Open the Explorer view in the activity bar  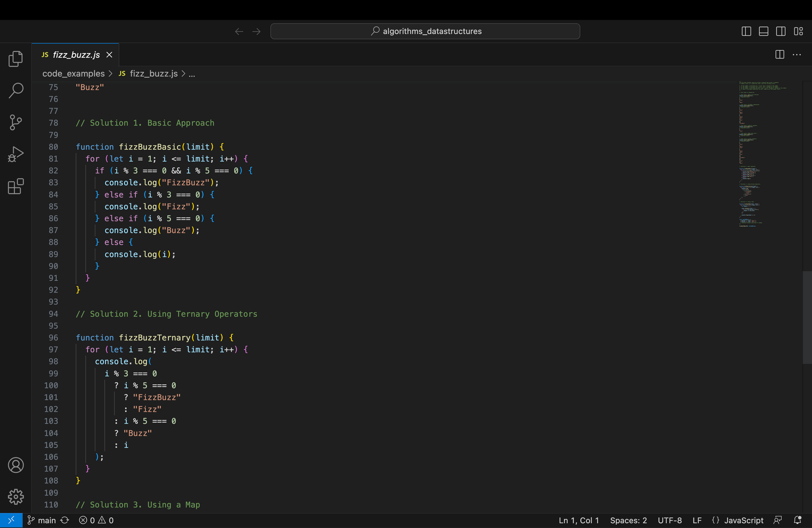click(15, 58)
